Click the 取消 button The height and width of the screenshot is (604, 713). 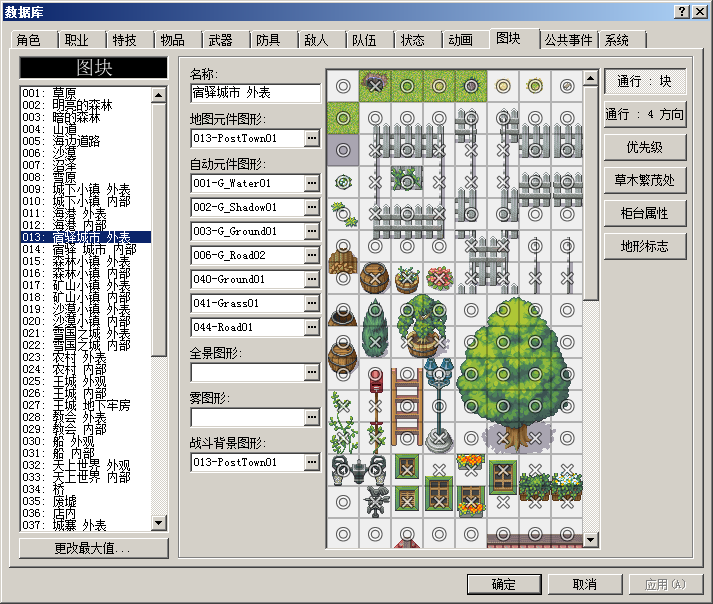585,584
